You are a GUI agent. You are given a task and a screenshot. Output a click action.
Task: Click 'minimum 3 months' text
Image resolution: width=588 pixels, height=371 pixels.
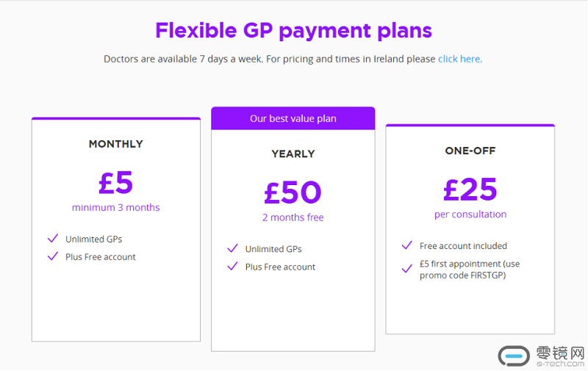pos(116,207)
